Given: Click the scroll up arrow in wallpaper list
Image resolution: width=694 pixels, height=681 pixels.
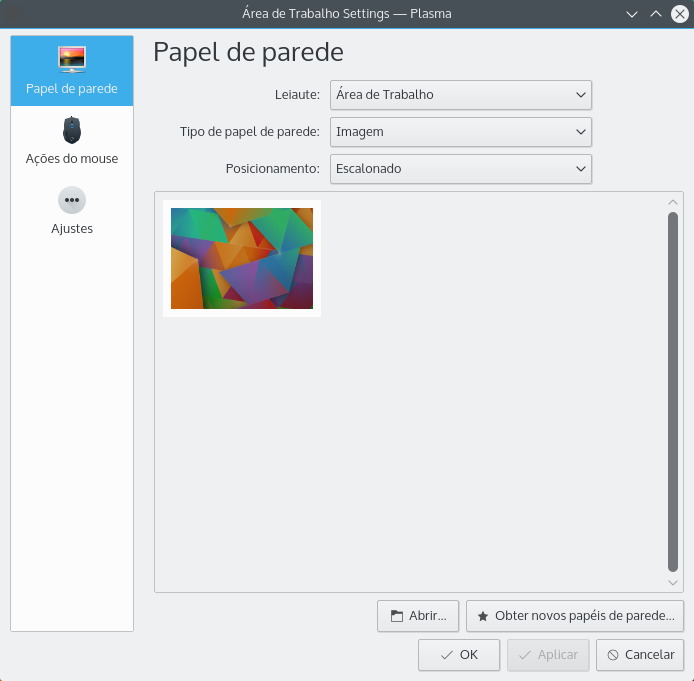Looking at the screenshot, I should click(x=673, y=202).
